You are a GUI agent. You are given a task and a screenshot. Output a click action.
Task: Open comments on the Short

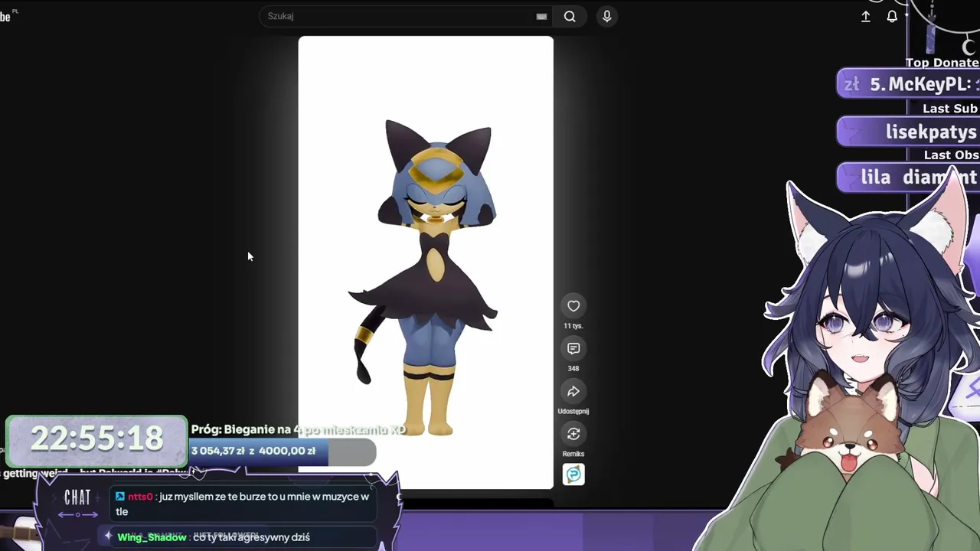tap(573, 349)
